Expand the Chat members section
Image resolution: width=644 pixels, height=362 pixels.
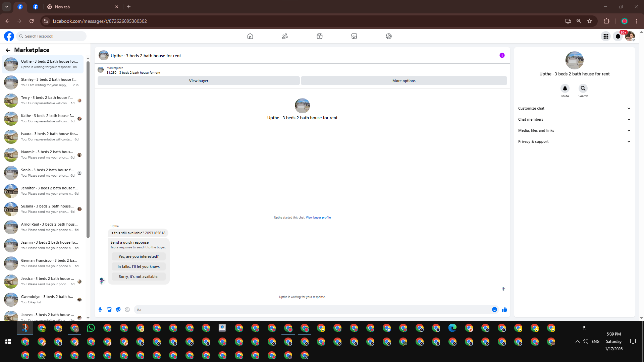pyautogui.click(x=574, y=119)
